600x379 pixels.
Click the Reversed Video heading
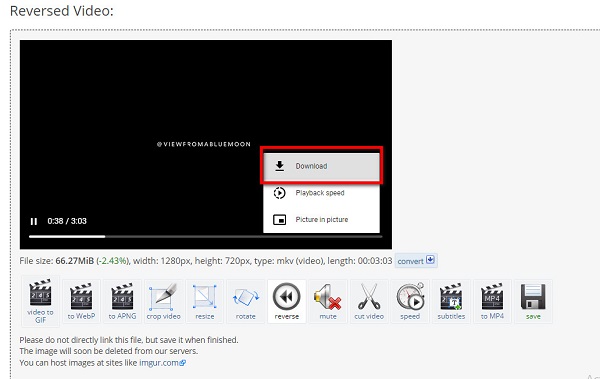coord(62,11)
